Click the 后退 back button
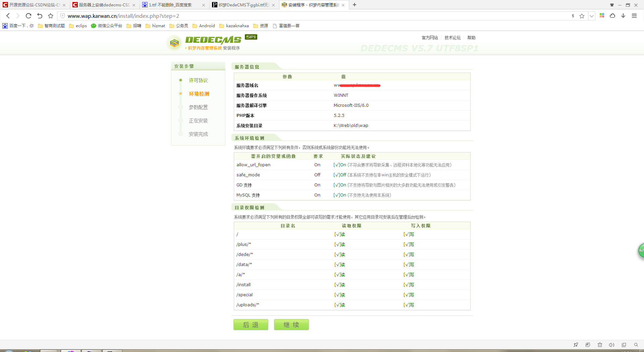 coord(251,324)
